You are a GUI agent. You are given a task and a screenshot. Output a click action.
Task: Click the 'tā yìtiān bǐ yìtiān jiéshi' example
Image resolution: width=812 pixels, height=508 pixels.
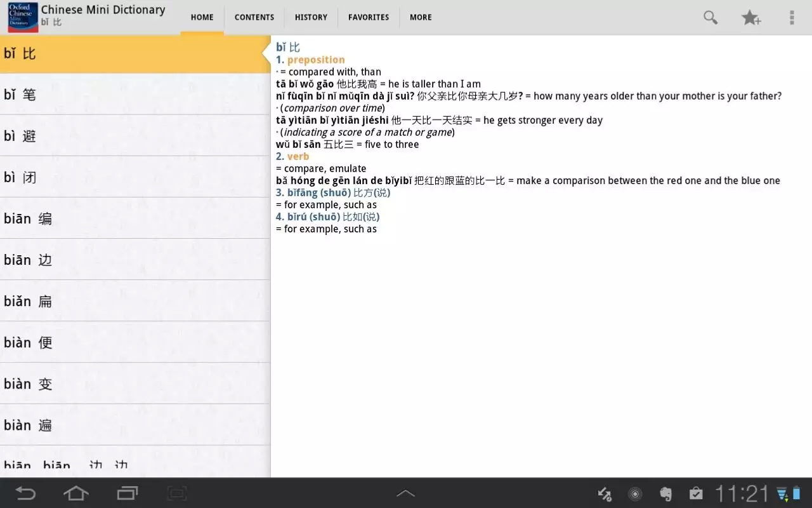point(439,120)
